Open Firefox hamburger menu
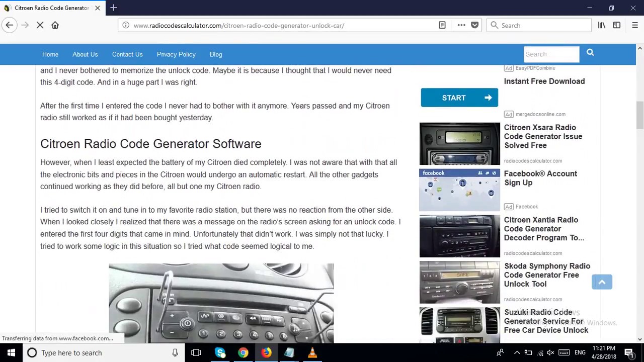This screenshot has width=644, height=362. coord(634,25)
